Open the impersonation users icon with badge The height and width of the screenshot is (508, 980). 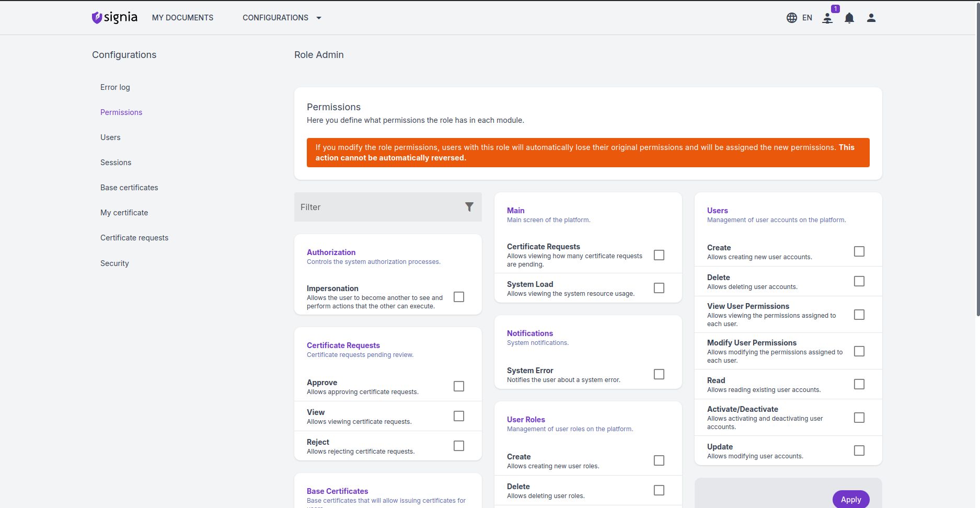pos(827,18)
